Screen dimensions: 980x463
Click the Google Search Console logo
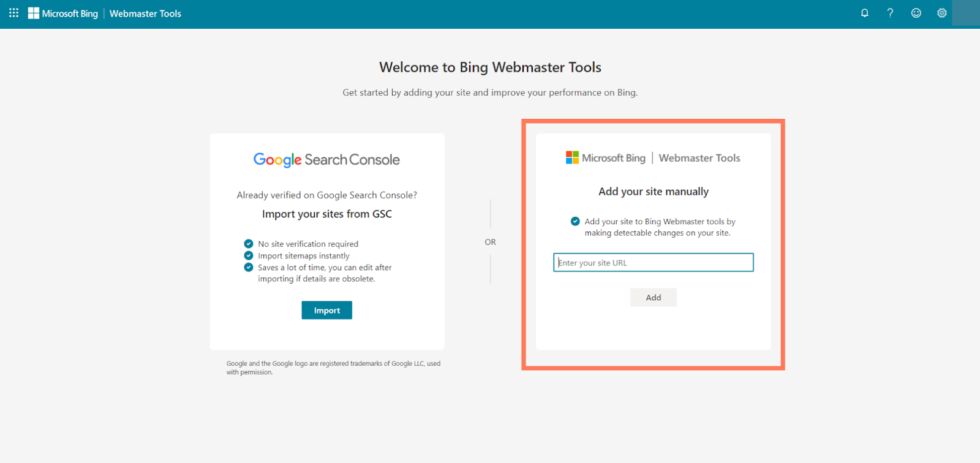pyautogui.click(x=326, y=160)
